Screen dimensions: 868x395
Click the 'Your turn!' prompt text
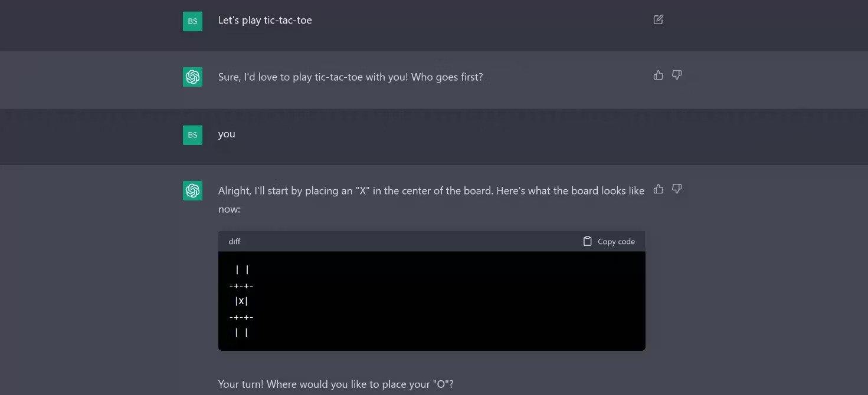[x=335, y=384]
